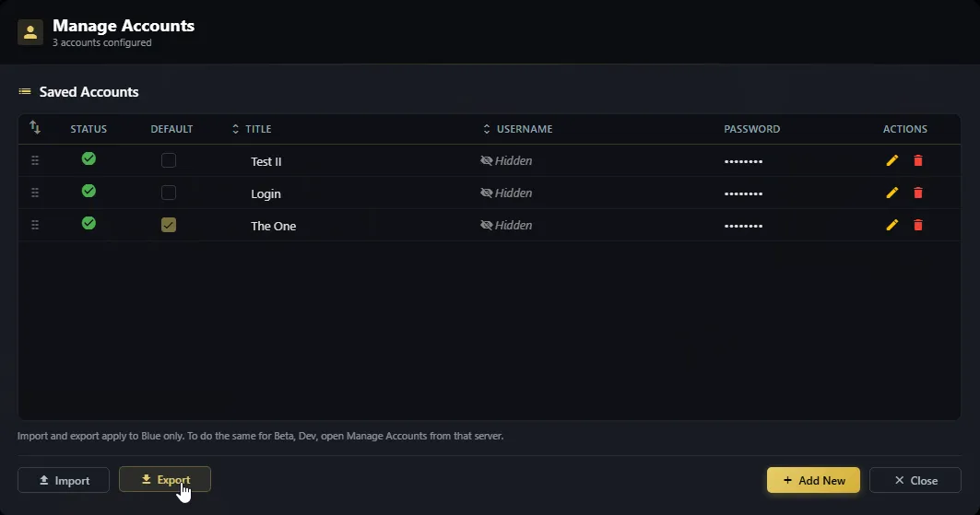Delete the Login account with trash icon

click(x=918, y=193)
